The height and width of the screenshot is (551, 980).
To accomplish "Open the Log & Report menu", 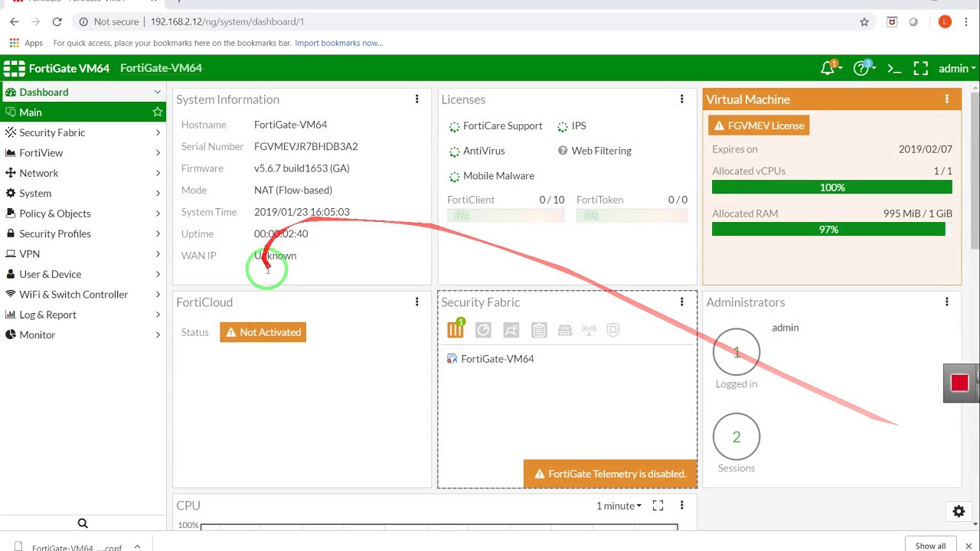I will click(83, 315).
